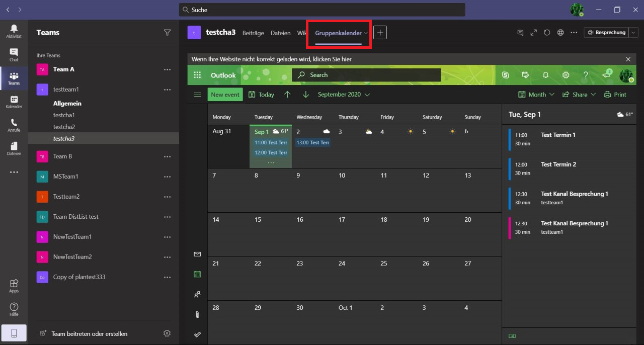Open more options for MSTeam1
Viewport: 644px width, 345px height.
coord(168,177)
